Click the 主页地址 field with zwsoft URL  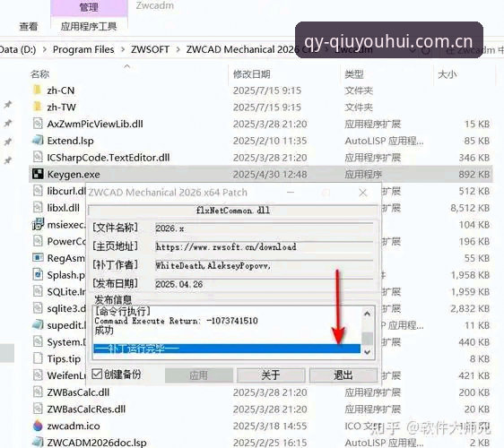tap(265, 247)
